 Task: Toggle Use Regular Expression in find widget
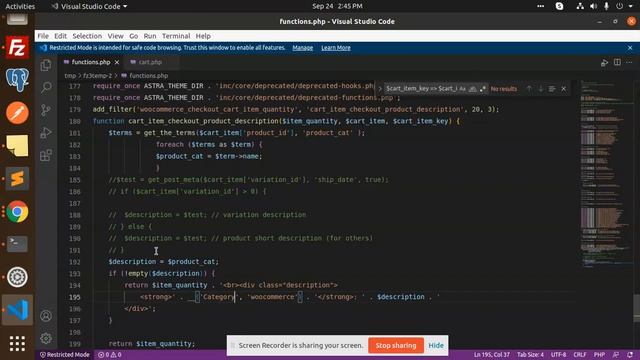point(483,89)
